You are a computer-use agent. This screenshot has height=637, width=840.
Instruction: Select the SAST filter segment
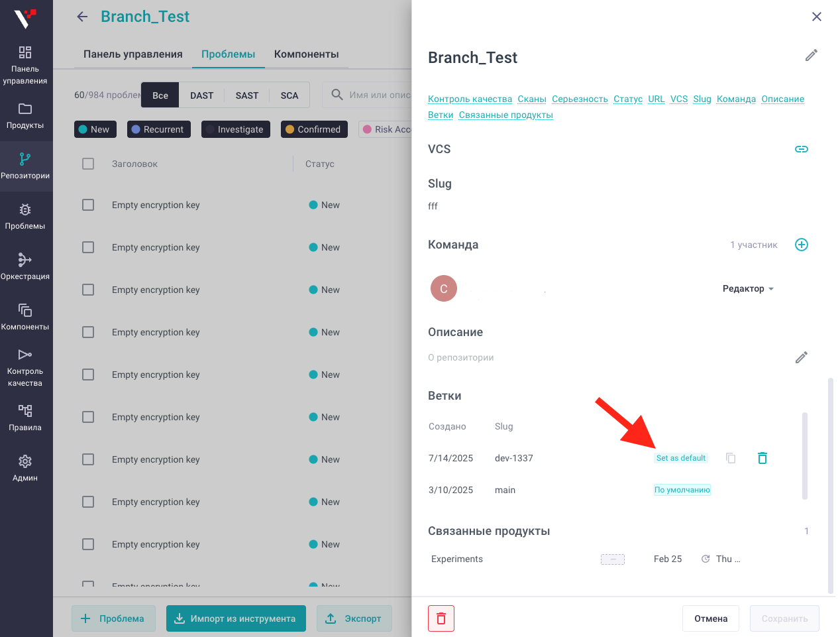247,95
